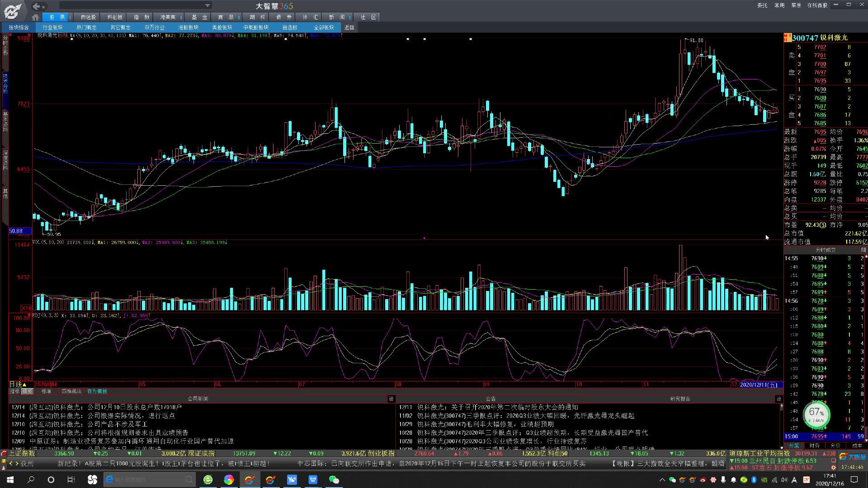Click the 2020/12/11 date marker on timeline
The image size is (868, 488).
point(761,385)
